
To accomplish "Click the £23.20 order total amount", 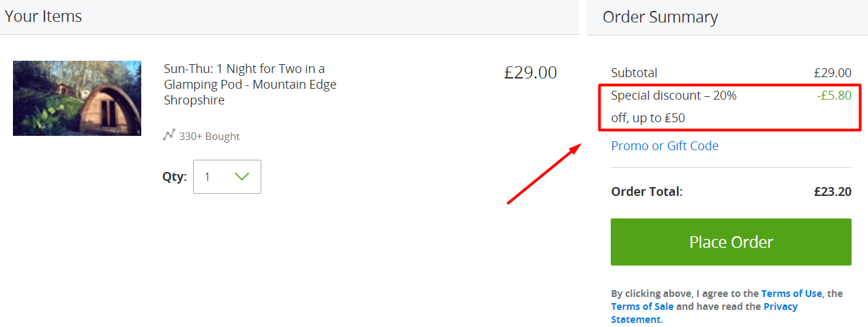I will 833,192.
